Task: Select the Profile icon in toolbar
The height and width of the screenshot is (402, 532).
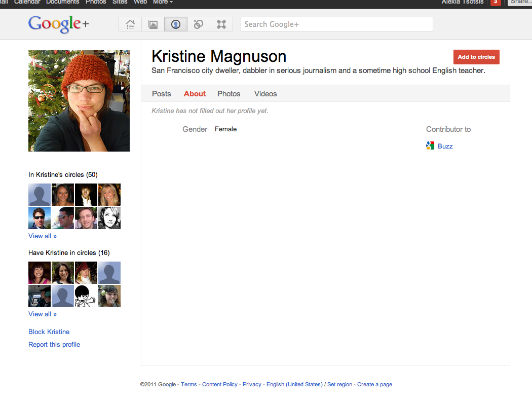Action: tap(176, 24)
